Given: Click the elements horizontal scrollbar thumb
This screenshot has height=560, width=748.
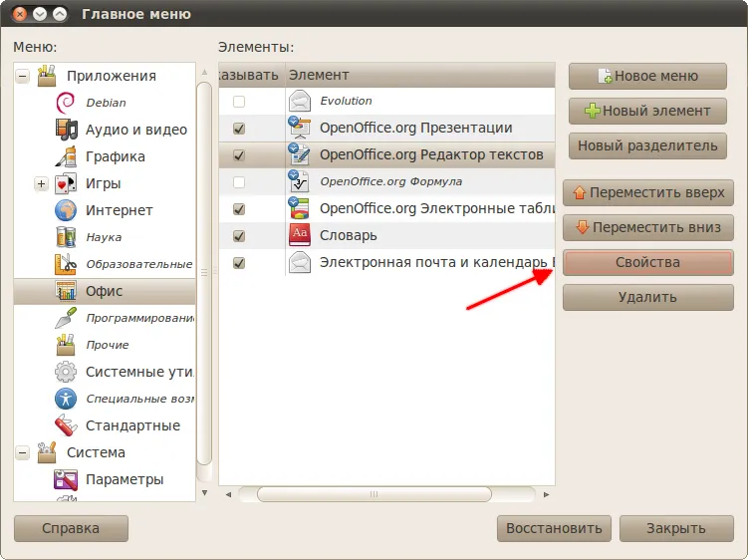Looking at the screenshot, I should tap(374, 494).
